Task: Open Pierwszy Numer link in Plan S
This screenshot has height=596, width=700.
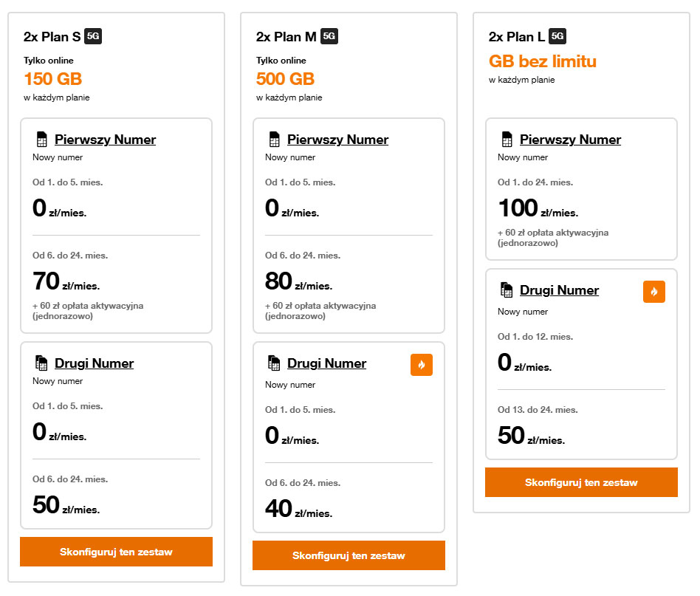Action: tap(105, 140)
